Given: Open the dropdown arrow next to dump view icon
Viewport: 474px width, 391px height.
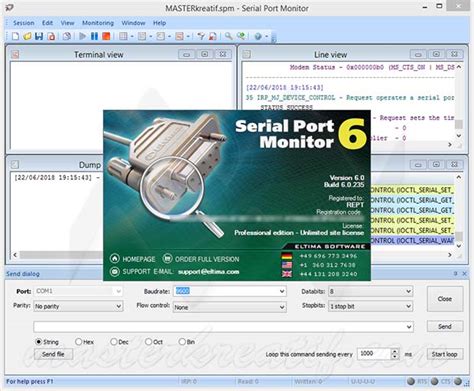Looking at the screenshot, I should pos(169,36).
